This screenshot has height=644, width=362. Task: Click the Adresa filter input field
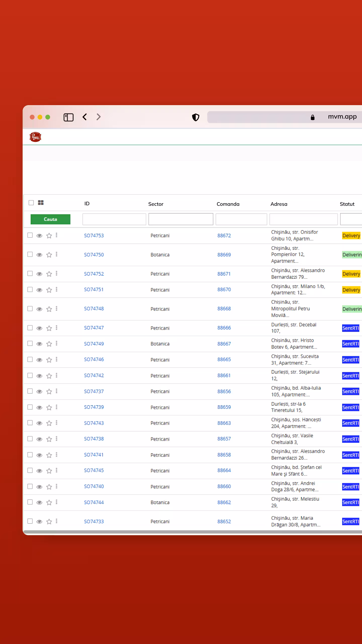(303, 219)
